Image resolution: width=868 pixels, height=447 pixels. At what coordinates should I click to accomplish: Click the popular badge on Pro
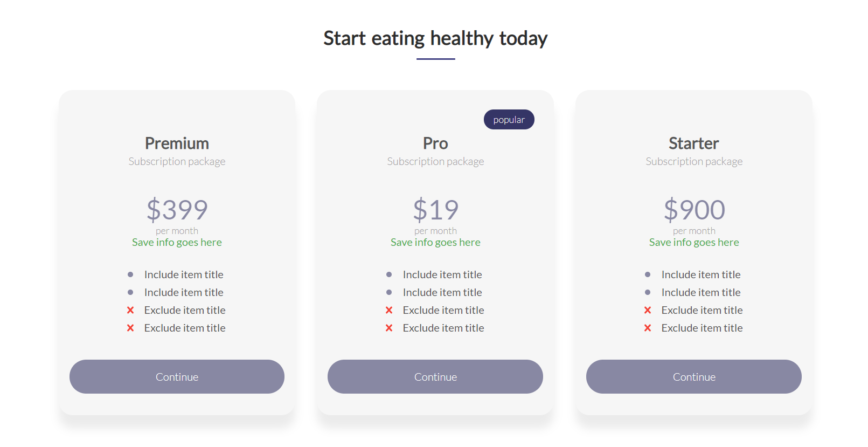point(509,120)
